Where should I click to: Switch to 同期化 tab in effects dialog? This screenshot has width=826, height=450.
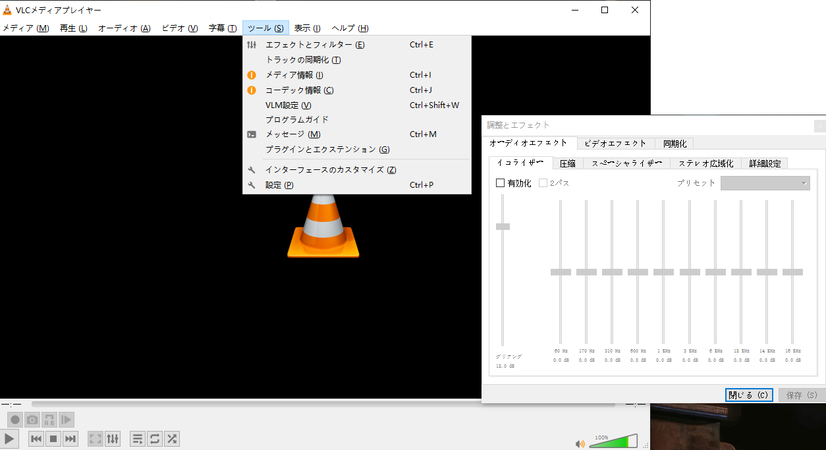[675, 143]
